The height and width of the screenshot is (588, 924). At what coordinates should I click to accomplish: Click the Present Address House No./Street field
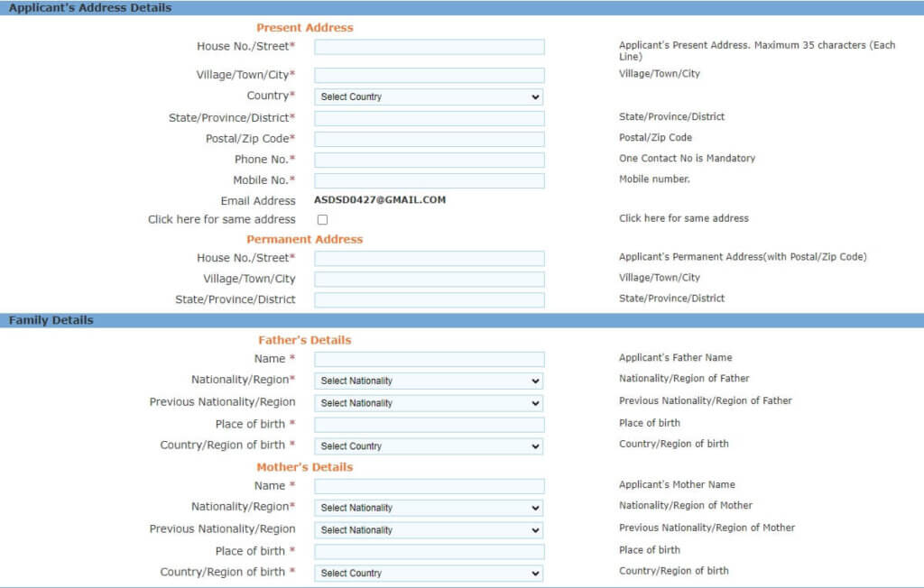(429, 47)
